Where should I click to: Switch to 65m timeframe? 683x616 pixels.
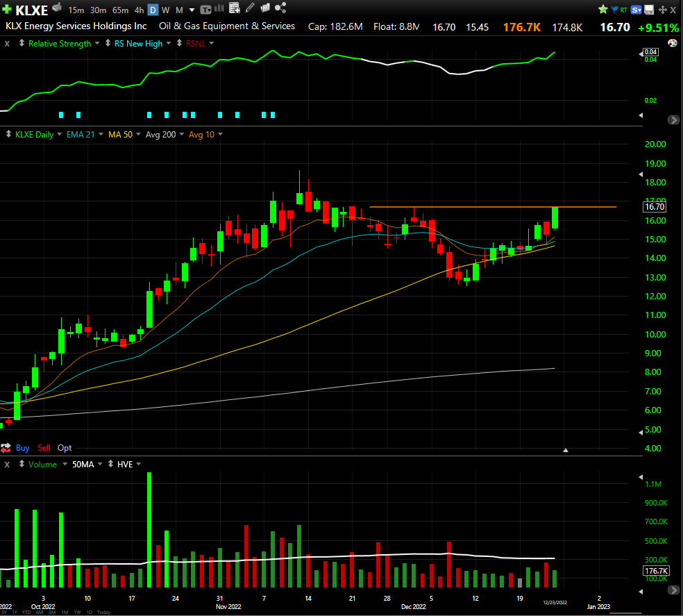tap(120, 10)
